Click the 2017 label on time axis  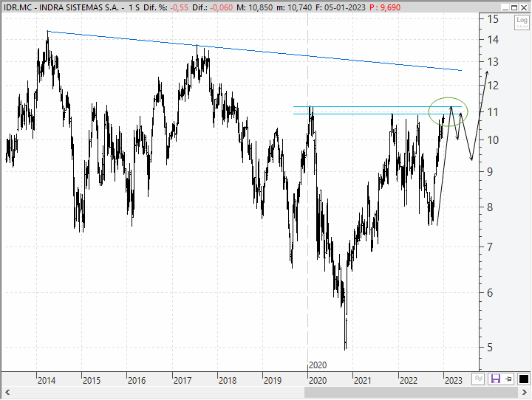[x=183, y=380]
